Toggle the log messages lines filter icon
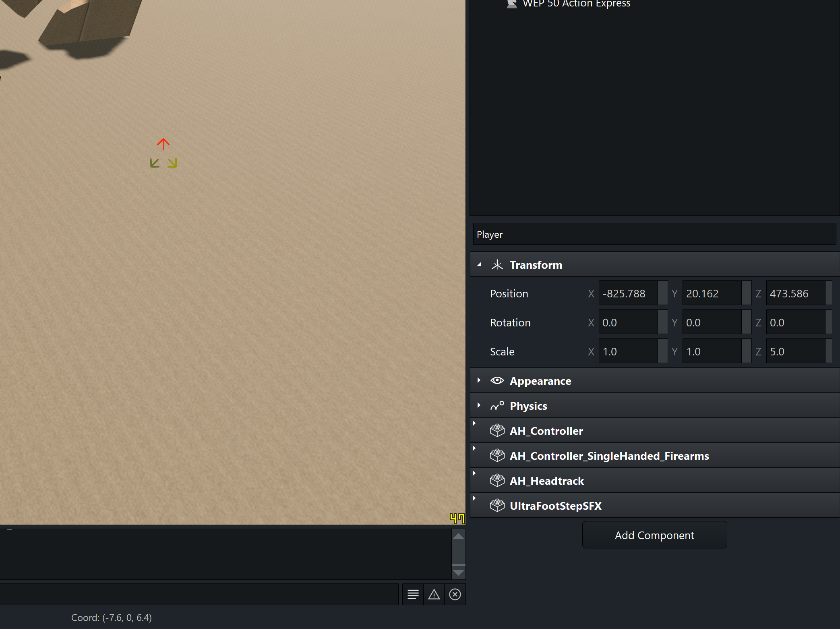The height and width of the screenshot is (629, 840). point(413,594)
